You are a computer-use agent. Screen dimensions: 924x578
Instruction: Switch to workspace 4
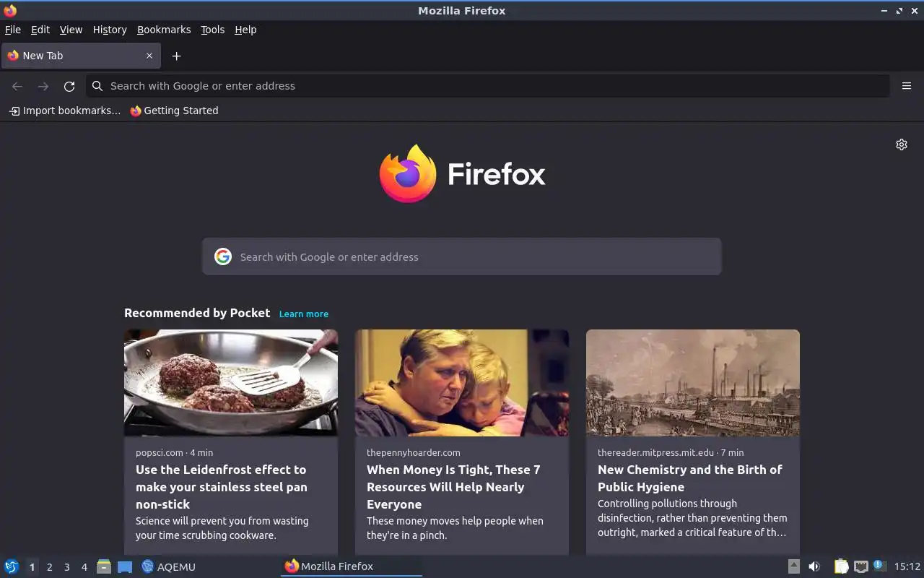click(x=84, y=567)
